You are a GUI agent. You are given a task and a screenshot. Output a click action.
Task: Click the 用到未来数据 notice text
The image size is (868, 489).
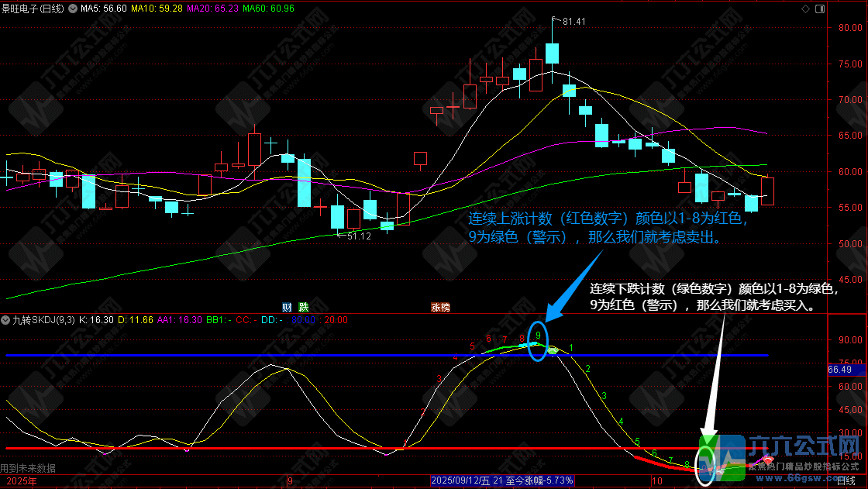pyautogui.click(x=28, y=468)
